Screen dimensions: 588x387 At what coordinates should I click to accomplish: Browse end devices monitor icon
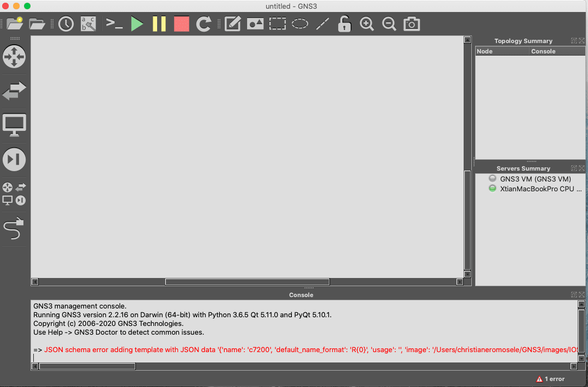[x=14, y=125]
